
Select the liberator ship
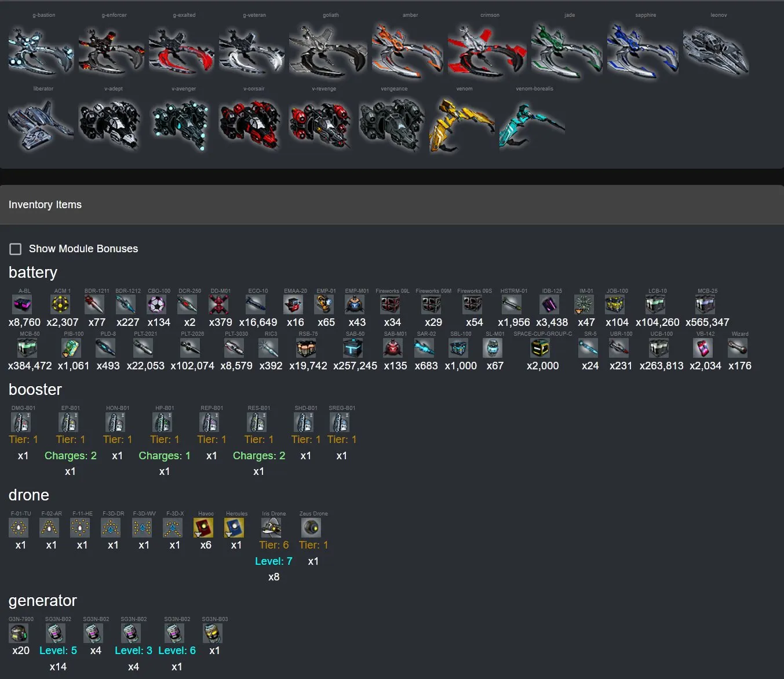[x=41, y=125]
